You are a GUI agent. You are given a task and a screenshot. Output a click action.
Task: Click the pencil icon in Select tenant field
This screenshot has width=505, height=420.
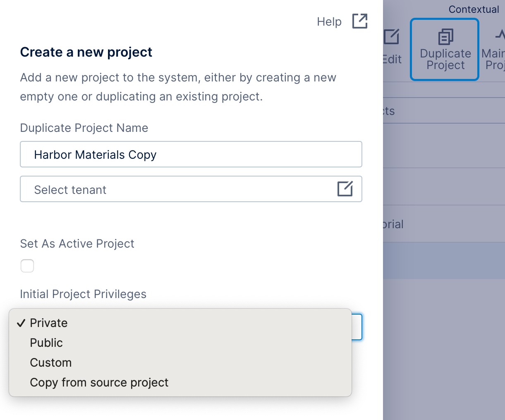point(345,189)
